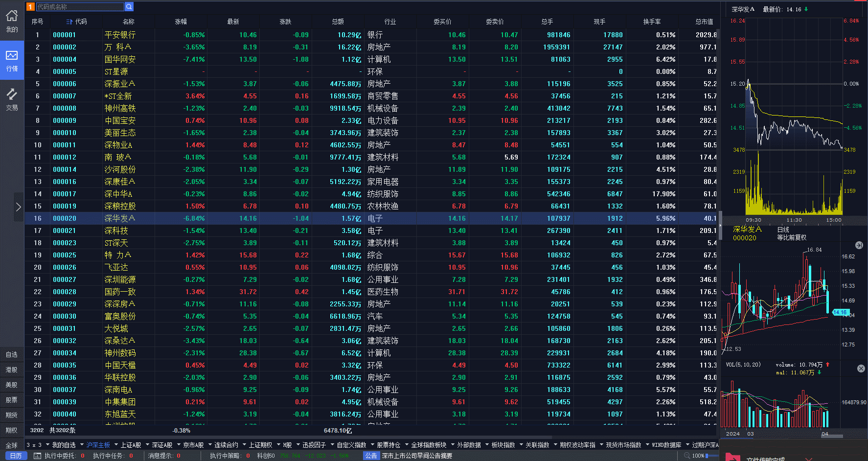868x461 pixels.
Task: Open dropdown arrow between 迅投因子 and 自定义指数
Action: tap(332, 445)
